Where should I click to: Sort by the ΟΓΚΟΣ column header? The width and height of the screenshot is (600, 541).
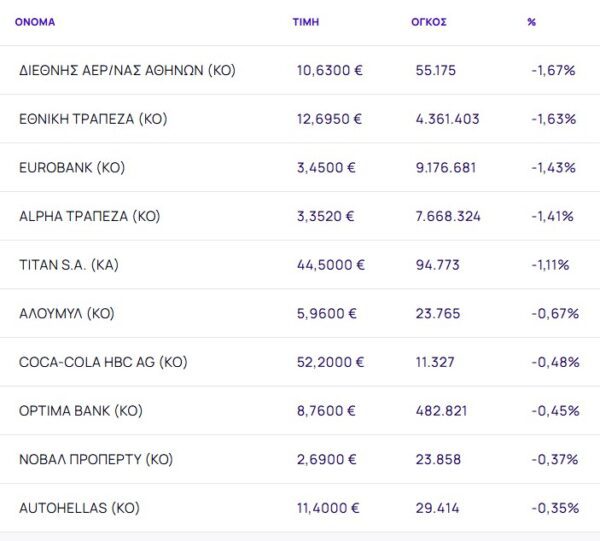(428, 21)
